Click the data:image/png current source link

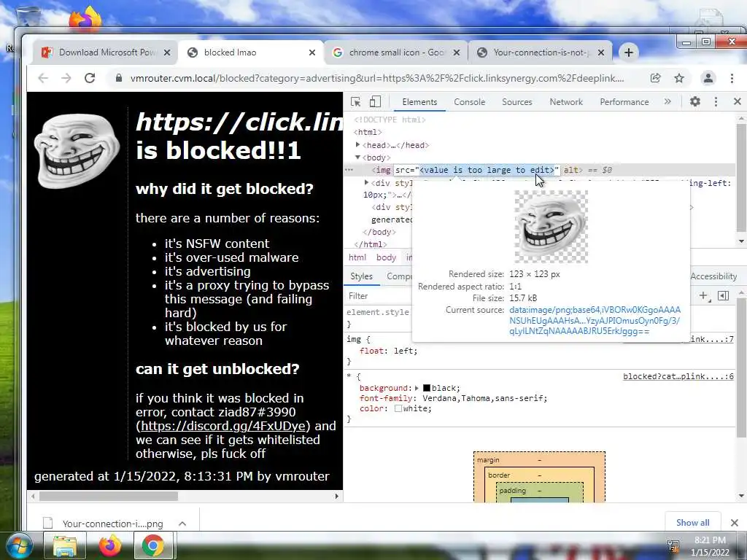click(x=595, y=321)
